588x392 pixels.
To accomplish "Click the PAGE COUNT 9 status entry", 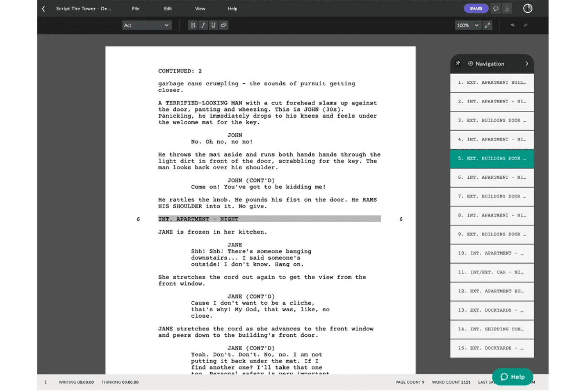I will (410, 382).
